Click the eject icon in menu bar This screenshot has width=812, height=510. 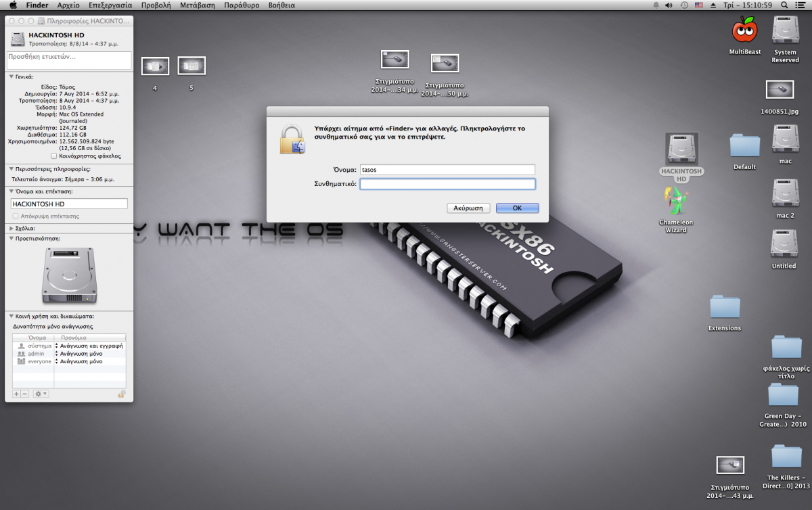pos(714,5)
